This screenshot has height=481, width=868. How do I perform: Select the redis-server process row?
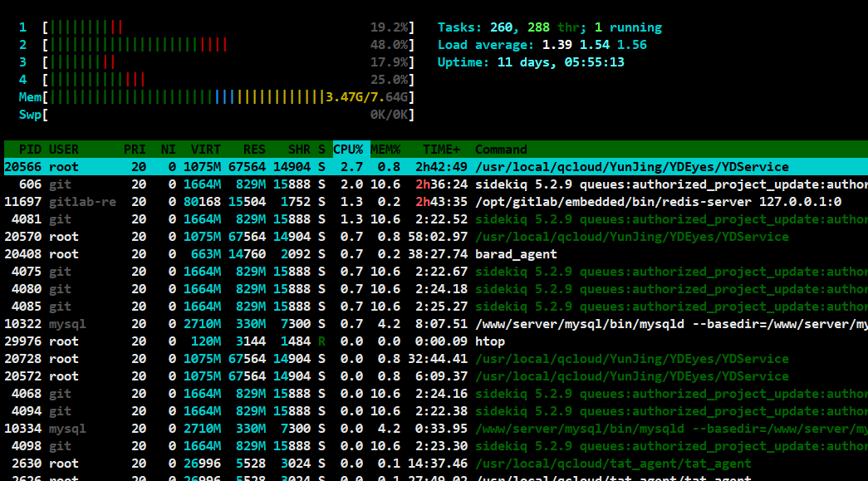coord(332,201)
